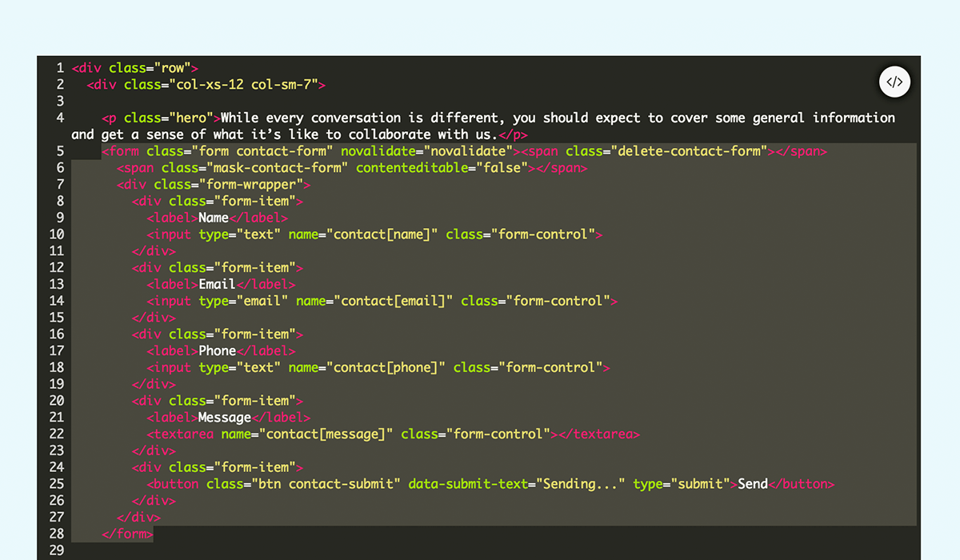Place cursor in the Name label text
960x560 pixels.
tap(214, 218)
